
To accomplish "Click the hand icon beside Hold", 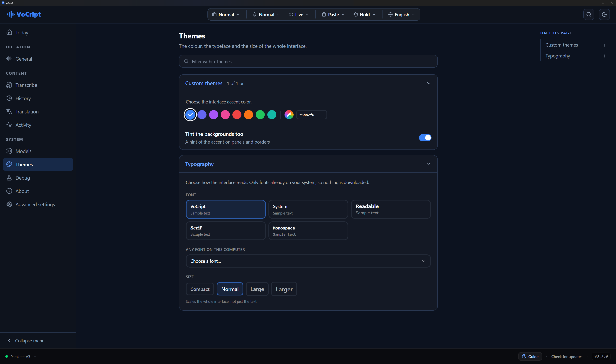I will 355,14.
